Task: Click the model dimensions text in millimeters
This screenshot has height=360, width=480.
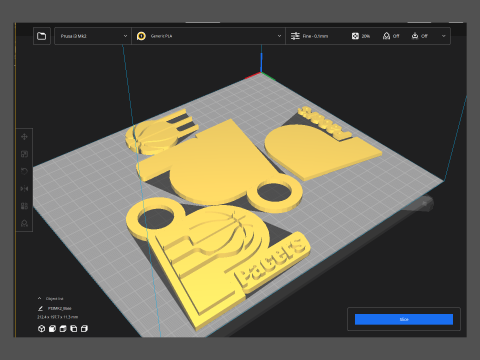Action: (58, 317)
